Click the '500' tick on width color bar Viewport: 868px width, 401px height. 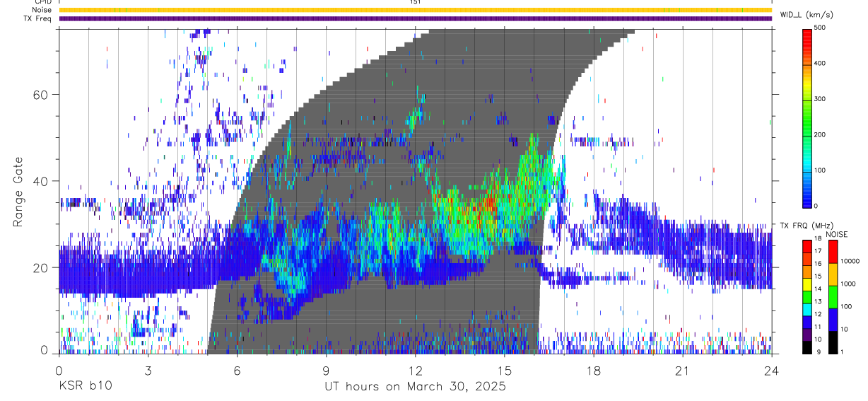click(821, 28)
